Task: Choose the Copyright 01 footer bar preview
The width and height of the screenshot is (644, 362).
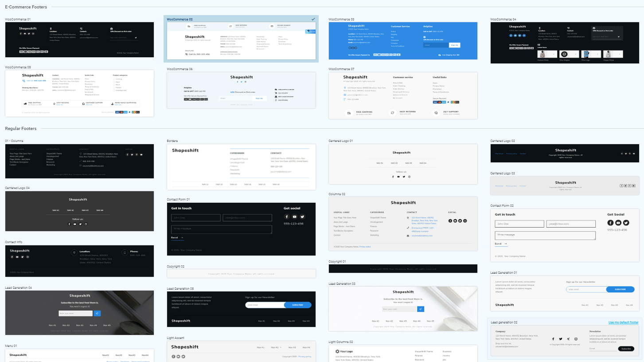Action: 403,268
